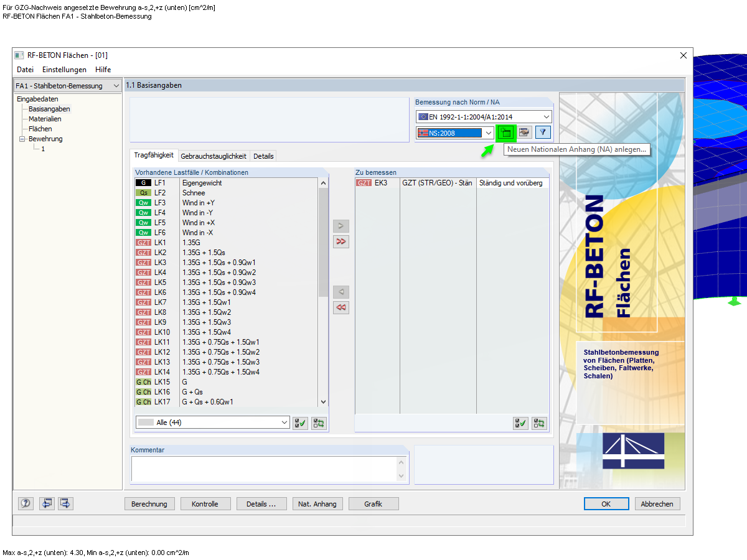
Task: Select the EK3 row in Zu bemessen
Action: [x=452, y=183]
